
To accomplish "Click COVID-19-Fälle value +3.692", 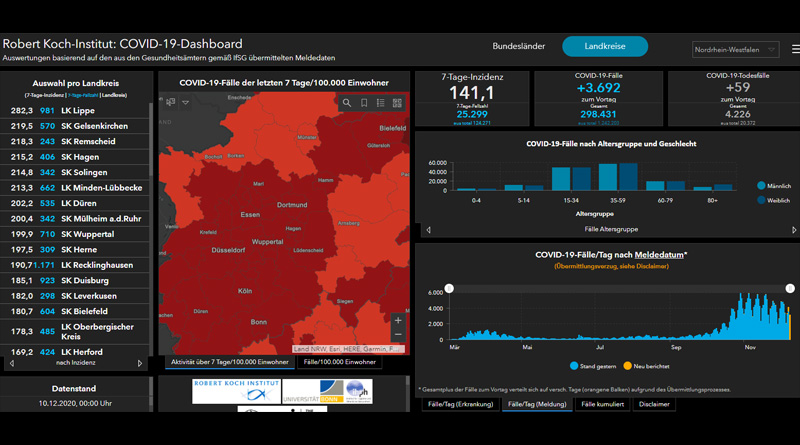I will pyautogui.click(x=598, y=88).
